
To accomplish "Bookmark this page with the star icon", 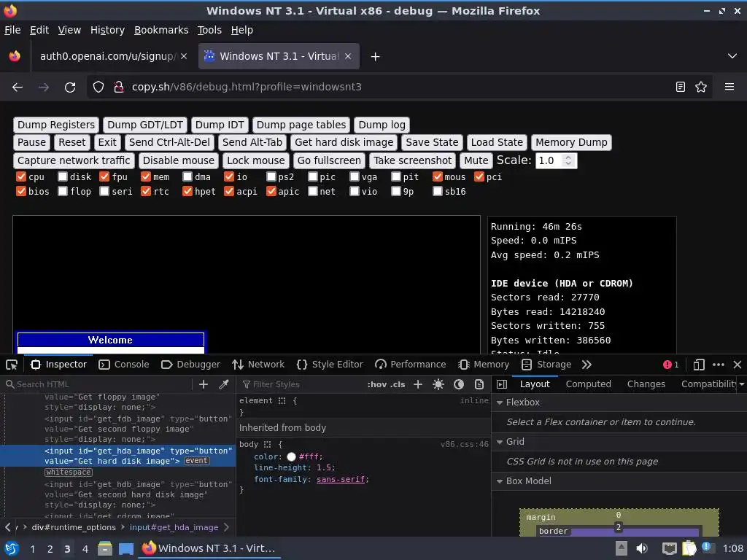I will 701,87.
